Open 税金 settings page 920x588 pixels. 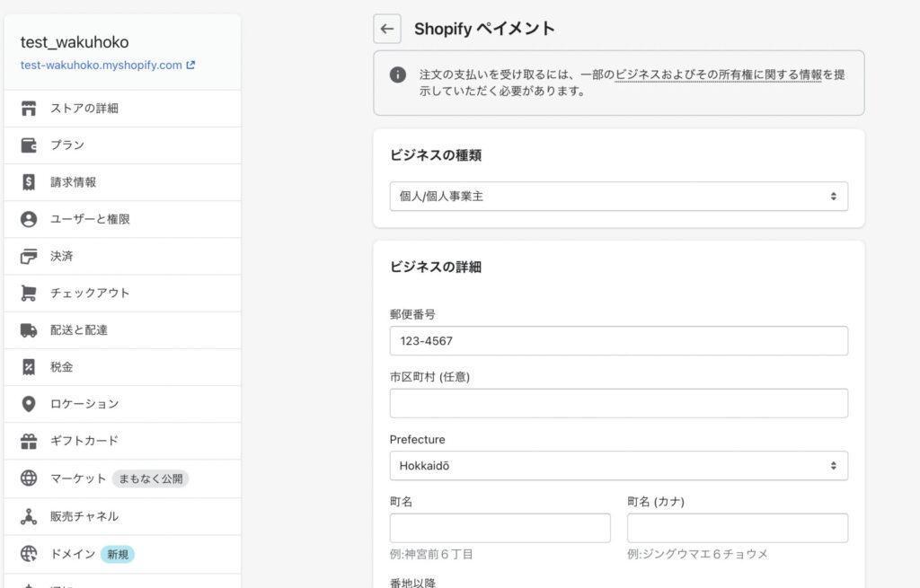pyautogui.click(x=122, y=367)
